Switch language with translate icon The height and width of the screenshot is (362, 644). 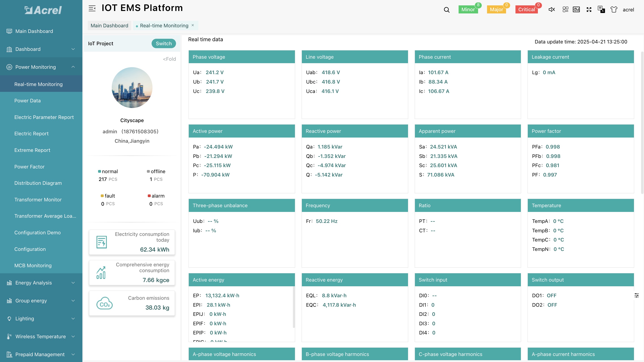pos(601,9)
